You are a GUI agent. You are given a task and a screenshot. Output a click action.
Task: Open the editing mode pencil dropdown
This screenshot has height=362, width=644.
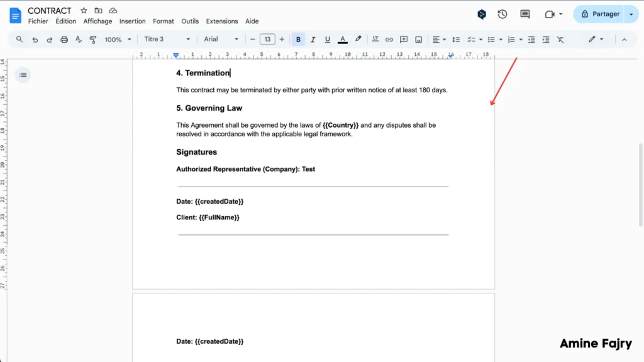[x=596, y=40]
